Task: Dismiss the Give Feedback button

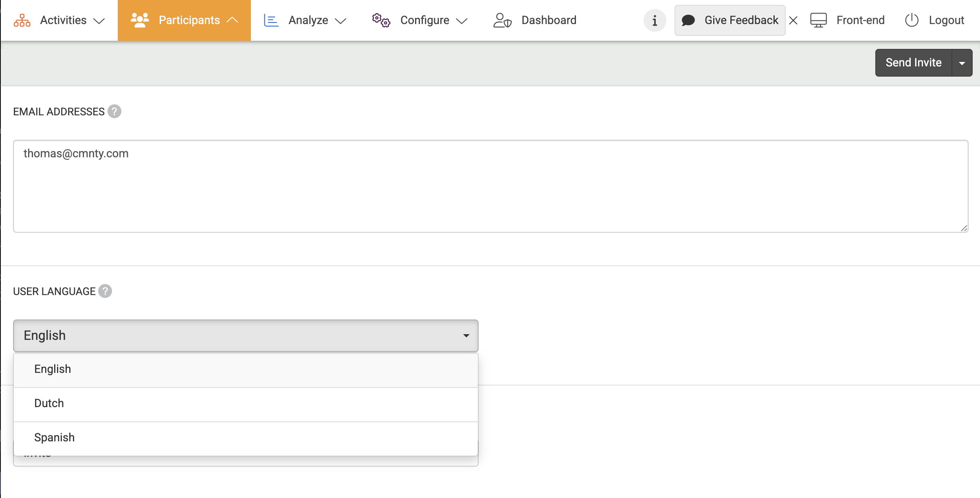Action: click(793, 20)
